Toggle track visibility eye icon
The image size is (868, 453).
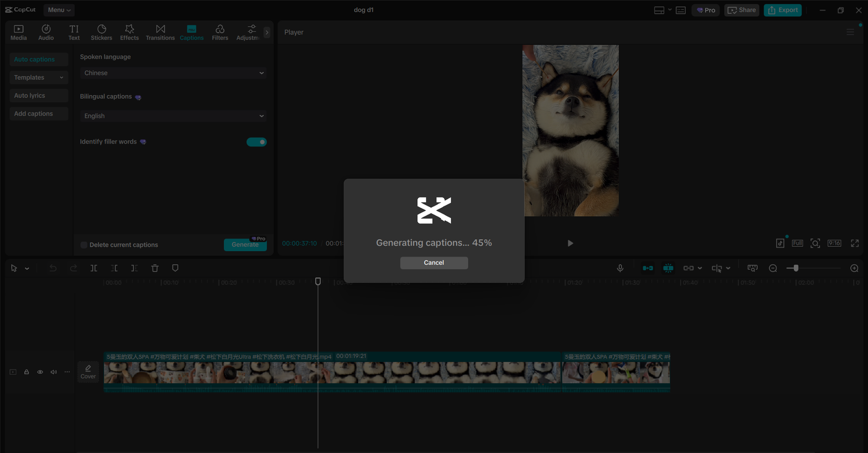40,372
